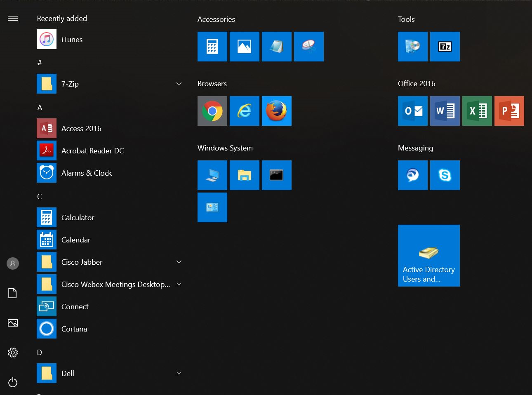Open Pictures from the left rail

[x=13, y=323]
